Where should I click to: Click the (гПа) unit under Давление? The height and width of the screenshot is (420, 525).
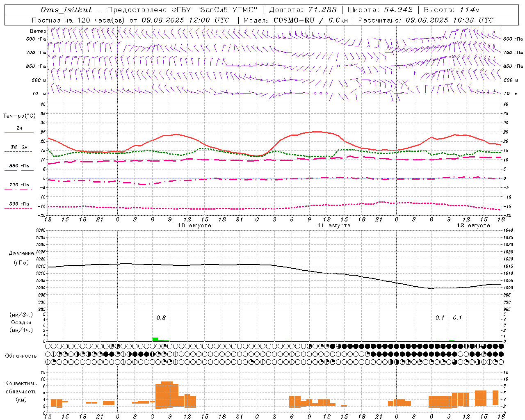[21, 263]
